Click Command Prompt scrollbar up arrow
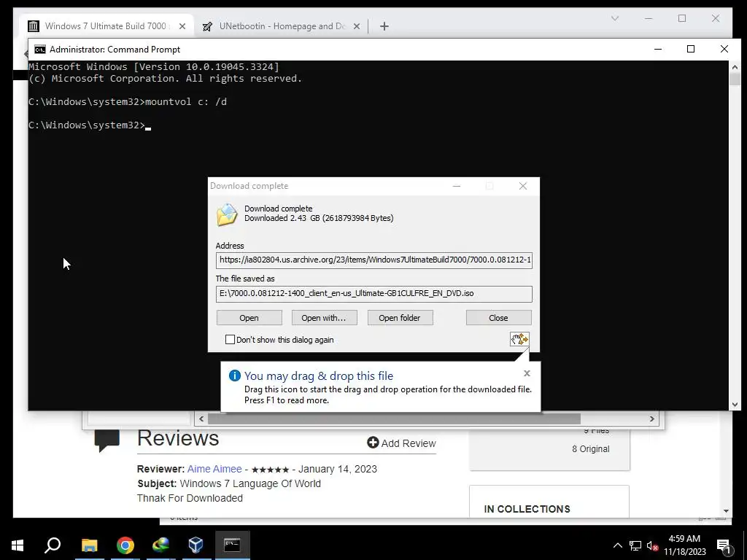 (735, 67)
